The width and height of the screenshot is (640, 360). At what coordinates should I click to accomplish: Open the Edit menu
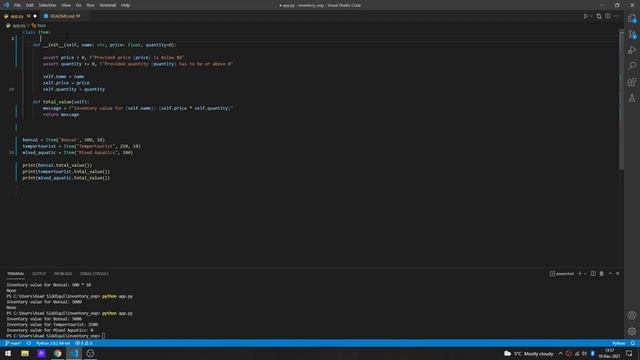click(x=30, y=5)
